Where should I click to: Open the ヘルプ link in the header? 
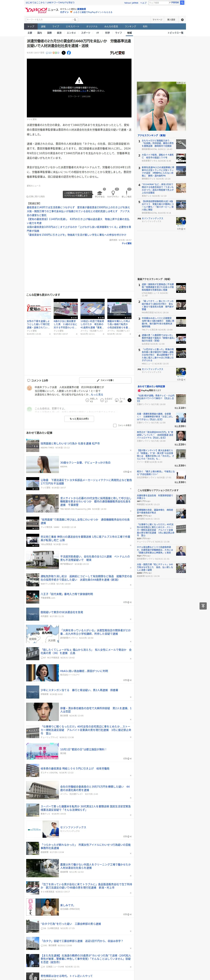(x=143, y=3)
